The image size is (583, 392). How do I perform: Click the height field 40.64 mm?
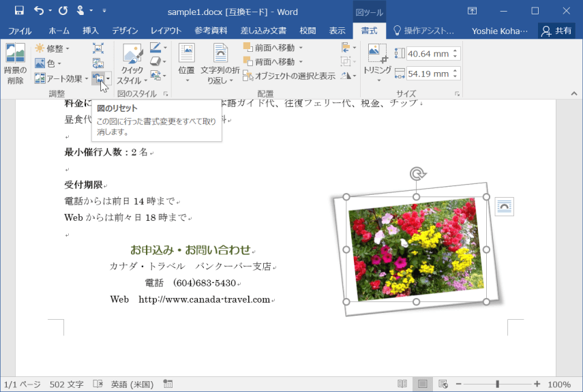point(428,54)
